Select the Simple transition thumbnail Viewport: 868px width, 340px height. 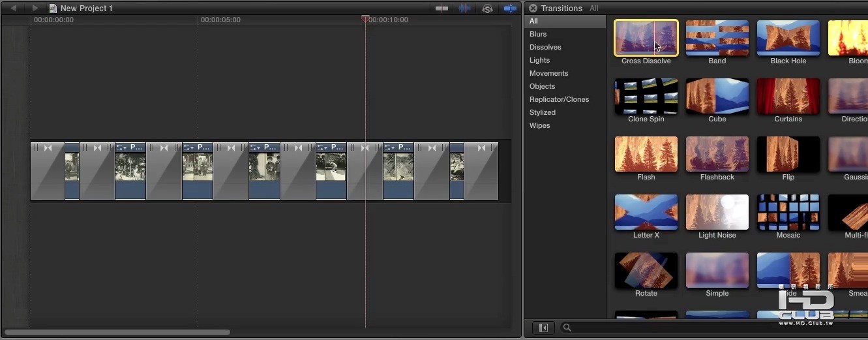tap(717, 270)
